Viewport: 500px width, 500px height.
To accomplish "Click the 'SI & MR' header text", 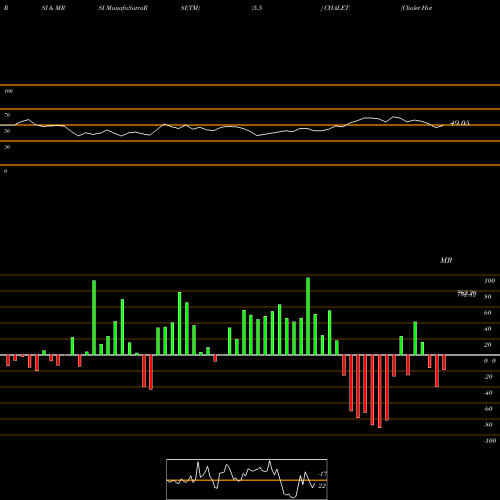I will 53,8.
